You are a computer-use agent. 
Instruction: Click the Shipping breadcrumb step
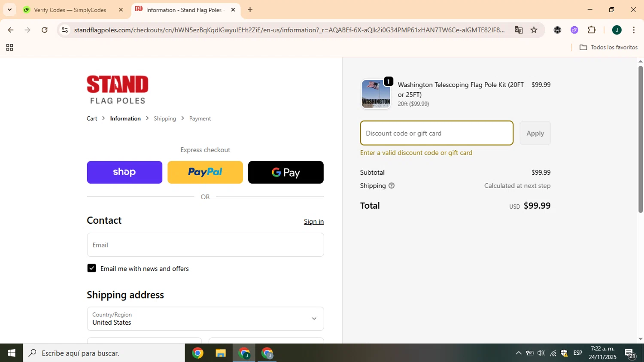tap(165, 119)
